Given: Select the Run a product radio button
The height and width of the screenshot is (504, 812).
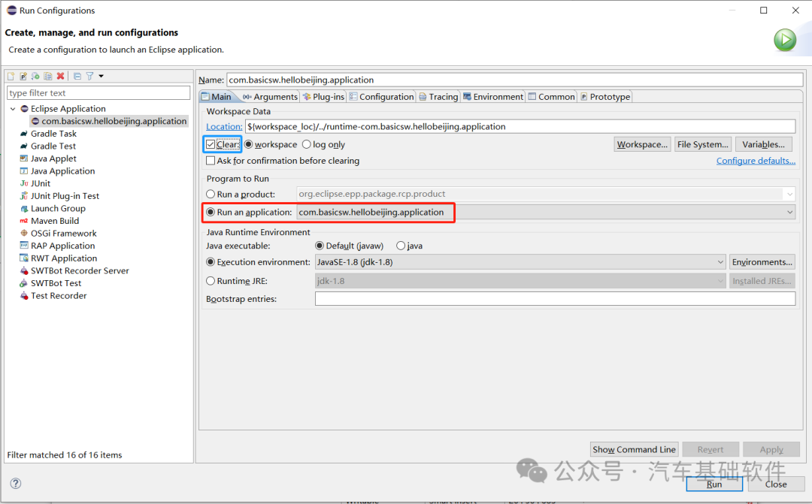Looking at the screenshot, I should pyautogui.click(x=211, y=194).
